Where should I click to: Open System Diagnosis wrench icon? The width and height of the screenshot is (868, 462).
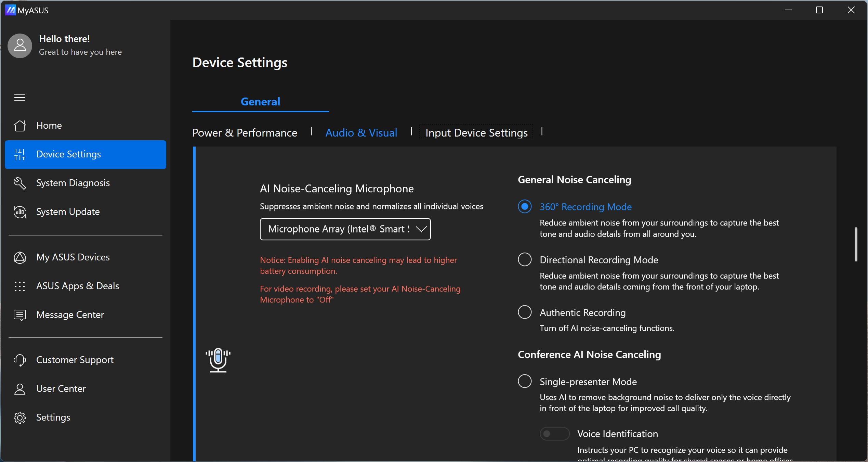pos(19,183)
